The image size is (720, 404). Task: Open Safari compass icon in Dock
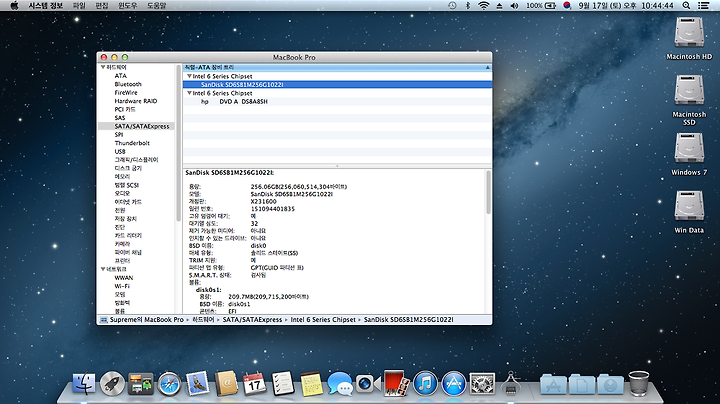click(x=169, y=384)
